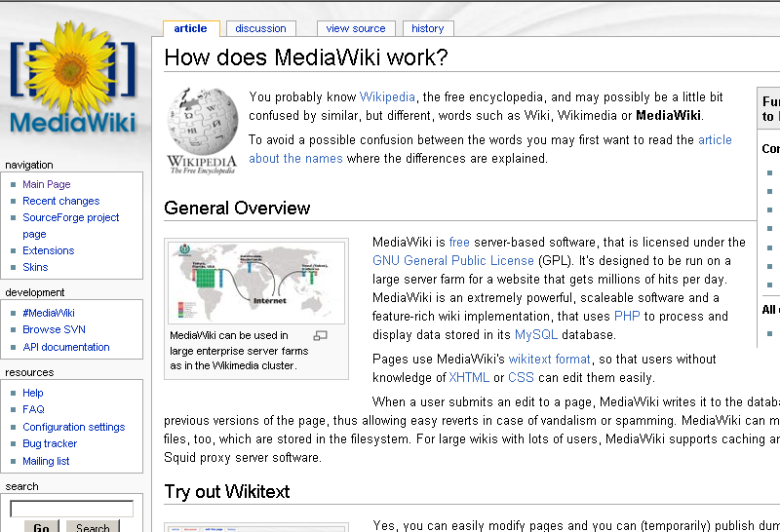Open Bug tracker link
This screenshot has width=780, height=532.
50,443
